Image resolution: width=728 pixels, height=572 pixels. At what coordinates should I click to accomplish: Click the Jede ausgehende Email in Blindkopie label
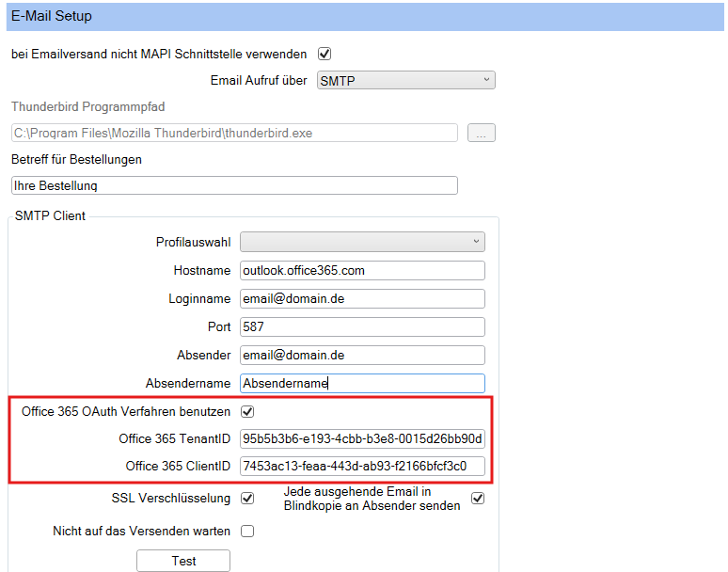[372, 499]
